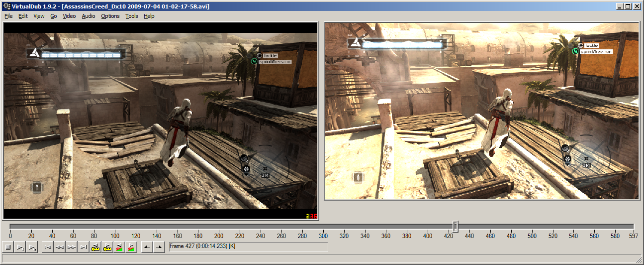The width and height of the screenshot is (644, 265).
Task: Click the timeline at frame 200
Action: tap(219, 227)
